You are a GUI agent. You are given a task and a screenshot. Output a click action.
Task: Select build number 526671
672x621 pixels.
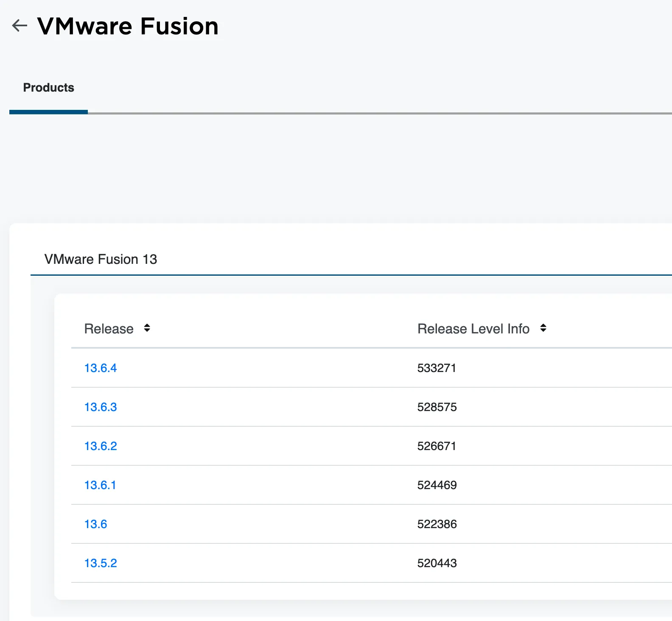(437, 446)
